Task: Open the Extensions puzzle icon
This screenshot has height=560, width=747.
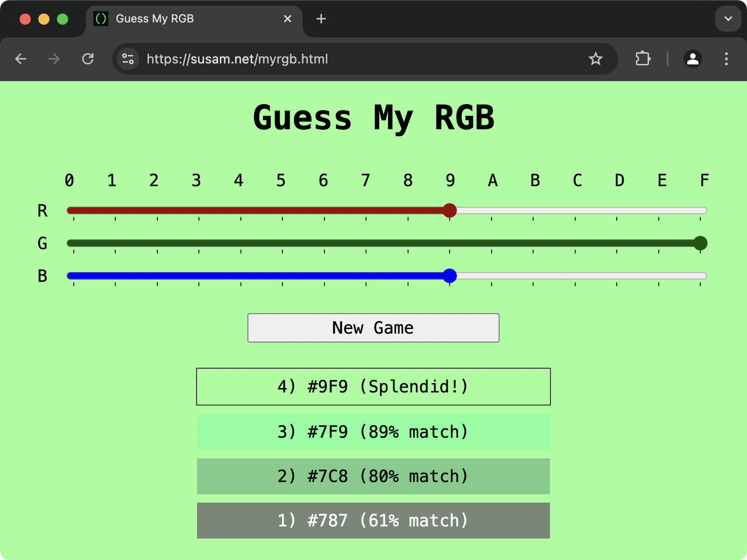Action: (x=643, y=59)
